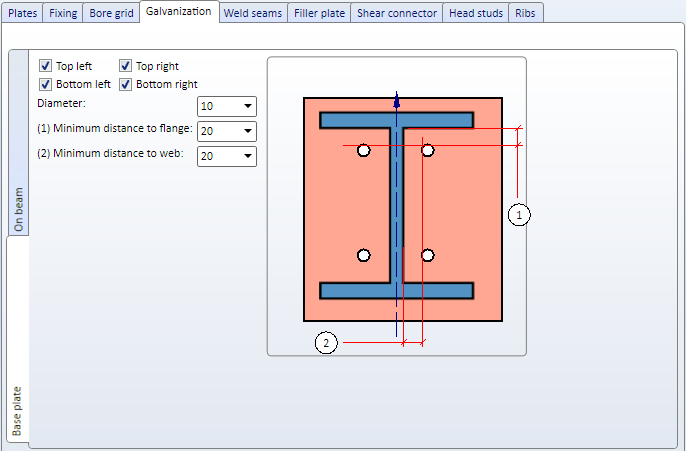
Task: Click the top left galvanization hole in diagram
Action: (364, 150)
